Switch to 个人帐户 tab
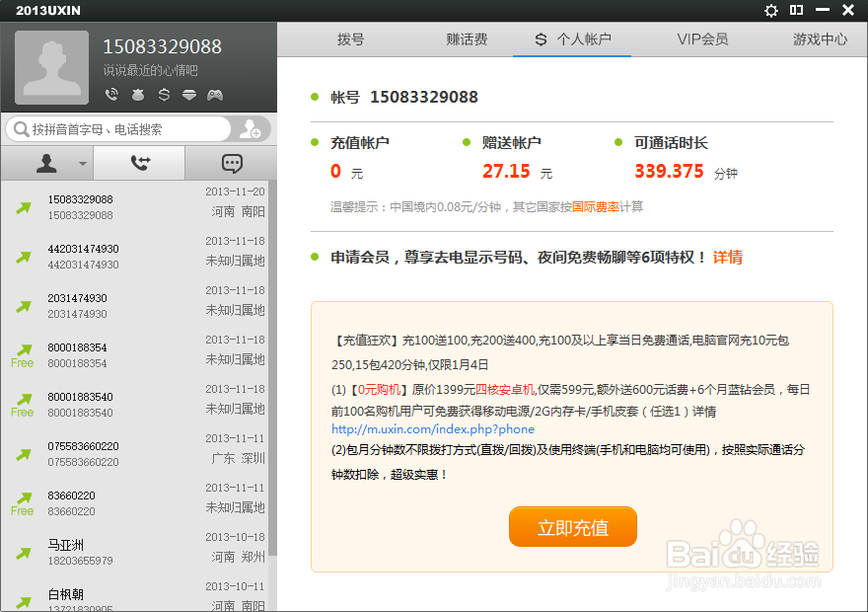Image resolution: width=868 pixels, height=612 pixels. click(x=573, y=39)
